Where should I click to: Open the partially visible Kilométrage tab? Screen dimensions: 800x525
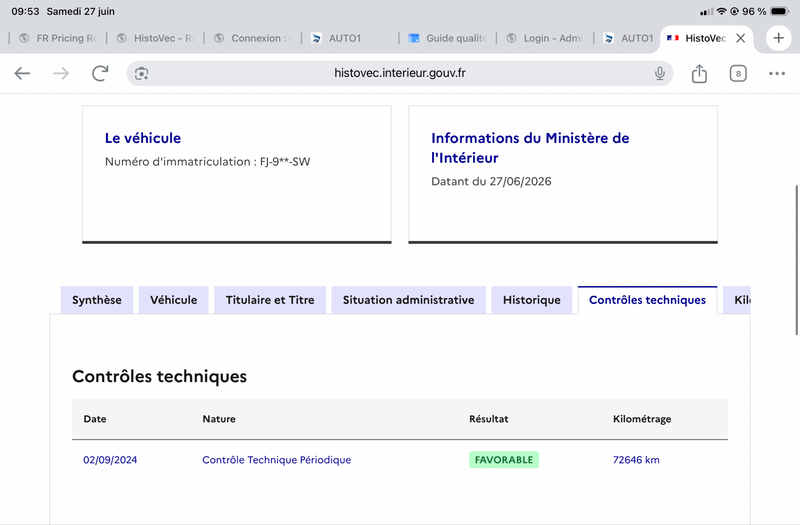pyautogui.click(x=737, y=300)
